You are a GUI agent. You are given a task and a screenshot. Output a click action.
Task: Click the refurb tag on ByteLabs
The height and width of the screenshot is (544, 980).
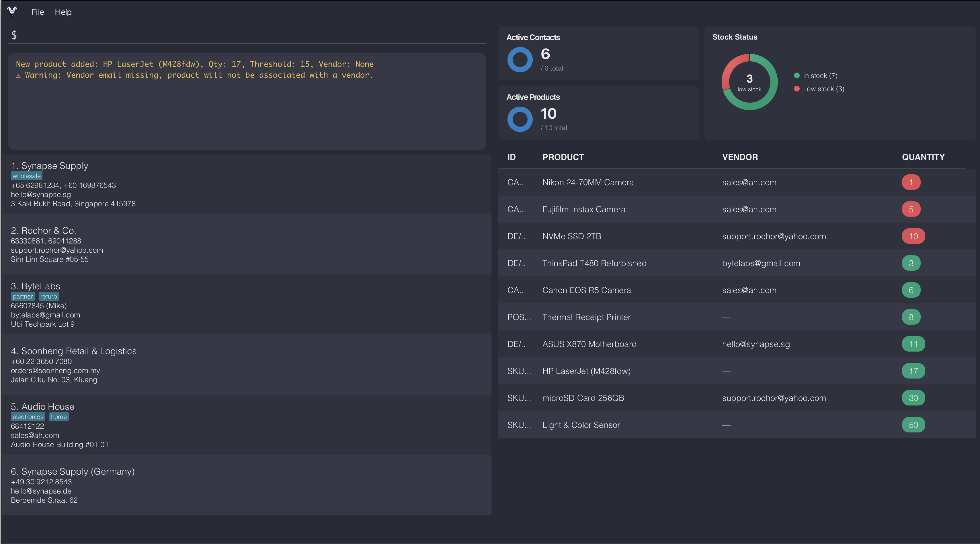[49, 296]
